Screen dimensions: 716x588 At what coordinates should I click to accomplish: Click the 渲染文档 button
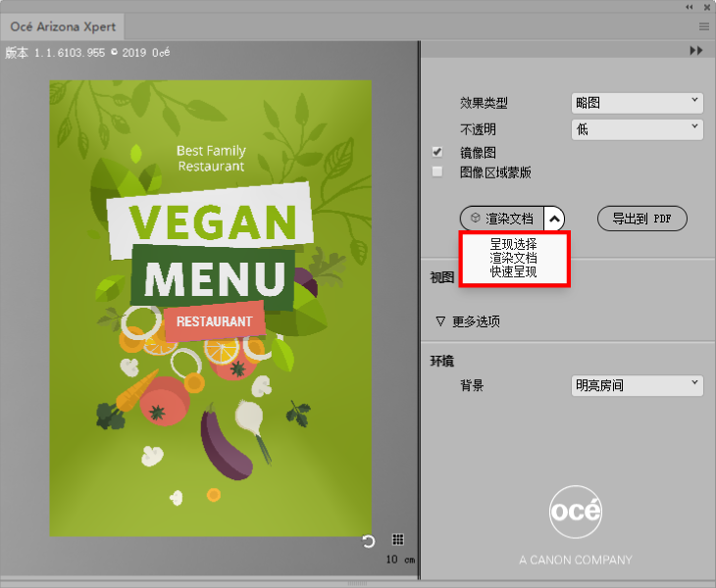501,219
